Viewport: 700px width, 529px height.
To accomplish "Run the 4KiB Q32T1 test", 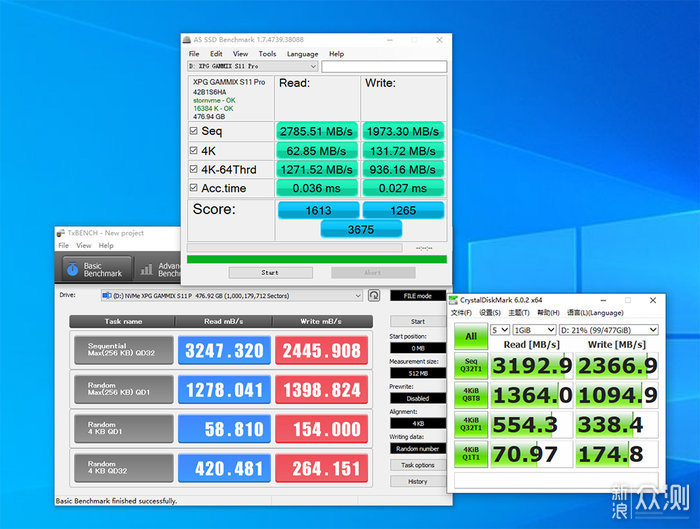I will click(471, 424).
